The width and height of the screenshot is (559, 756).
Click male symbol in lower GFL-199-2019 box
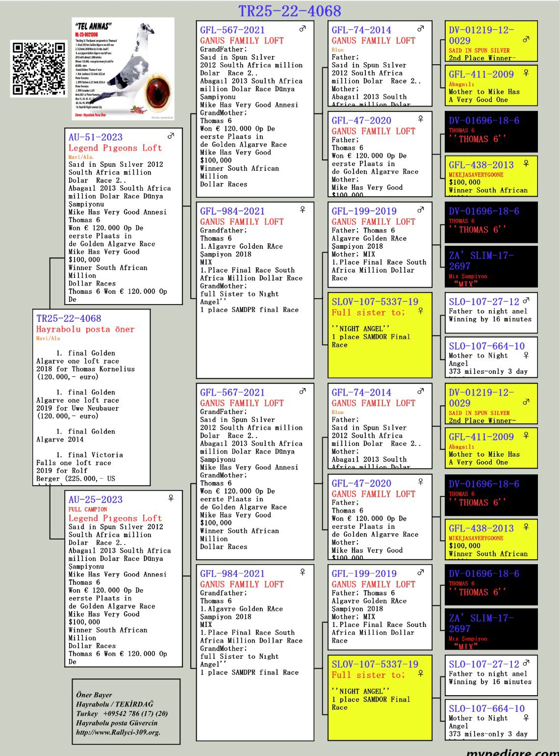pyautogui.click(x=420, y=572)
